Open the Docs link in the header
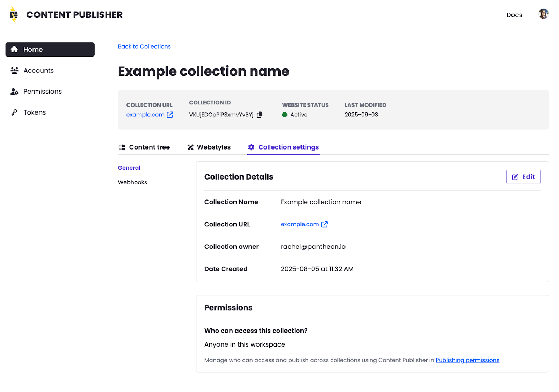 click(x=514, y=15)
